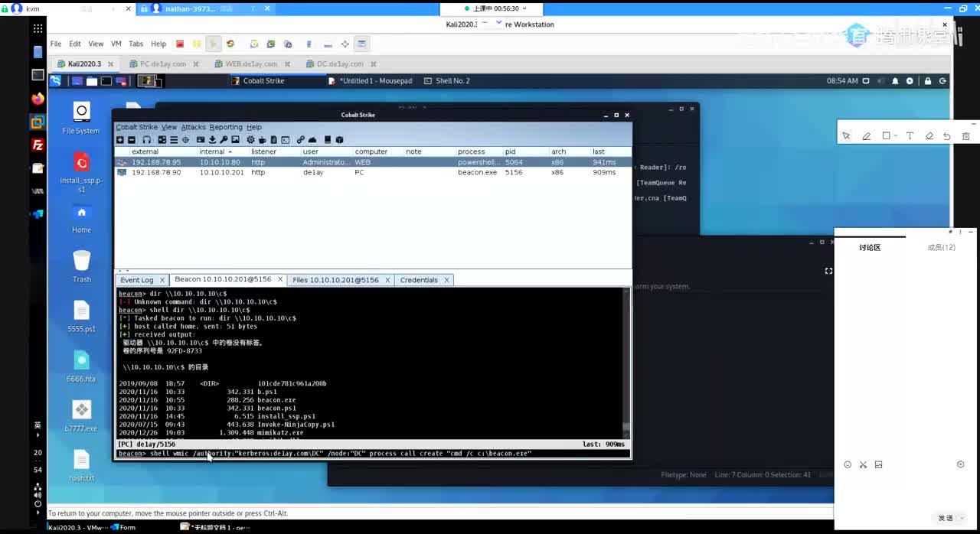
Task: Select the pointer tool in the annotation toolbar
Action: click(846, 136)
